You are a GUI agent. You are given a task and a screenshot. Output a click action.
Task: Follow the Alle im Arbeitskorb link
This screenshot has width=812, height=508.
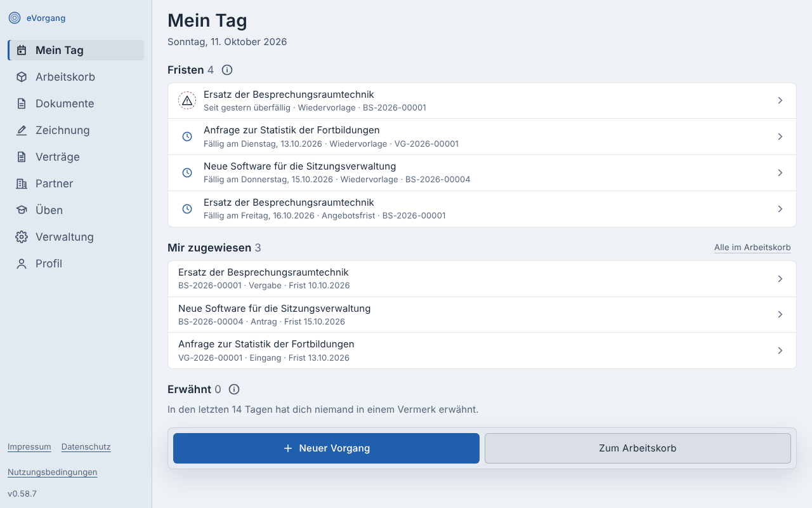[x=752, y=248]
